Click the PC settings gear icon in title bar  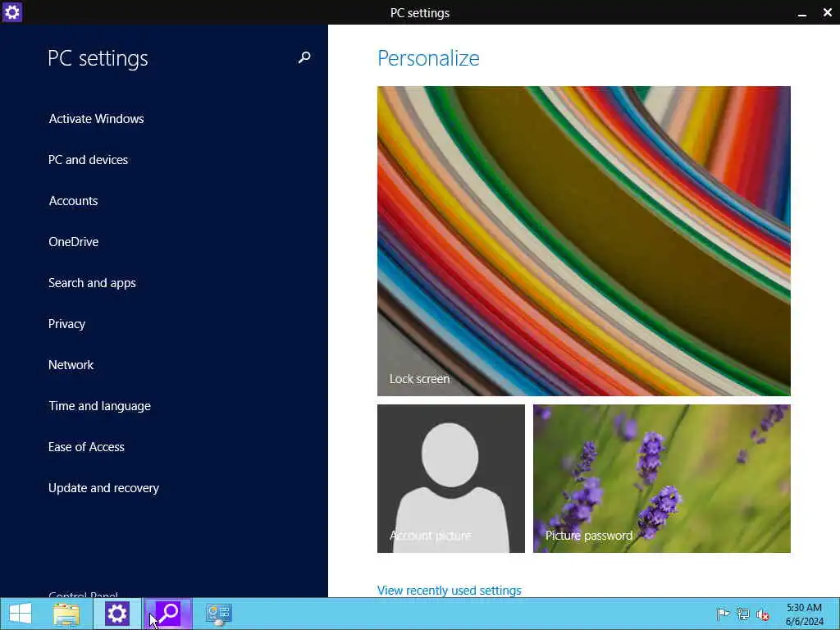tap(11, 11)
